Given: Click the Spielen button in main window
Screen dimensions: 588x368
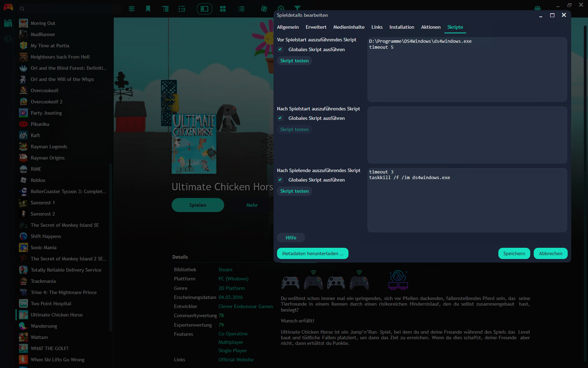Looking at the screenshot, I should 198,205.
